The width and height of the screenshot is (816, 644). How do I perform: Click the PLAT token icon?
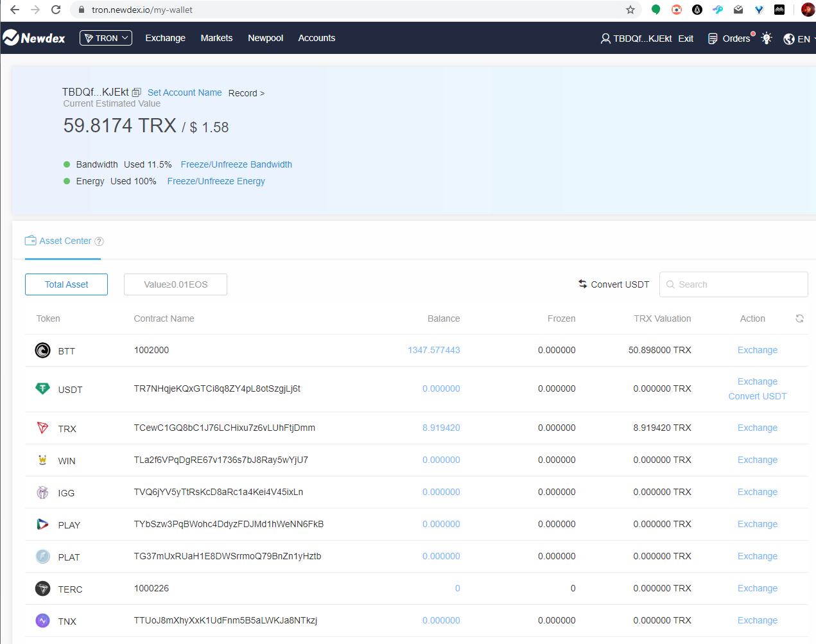(42, 557)
